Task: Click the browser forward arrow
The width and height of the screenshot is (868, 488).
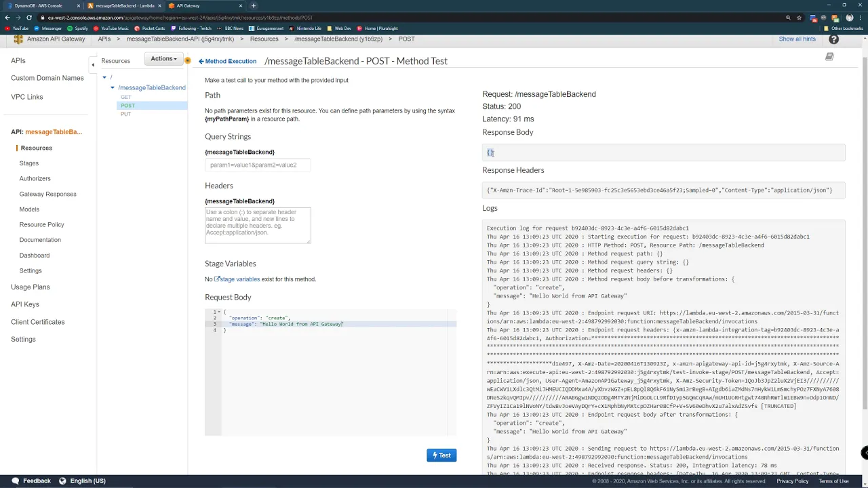Action: [18, 18]
